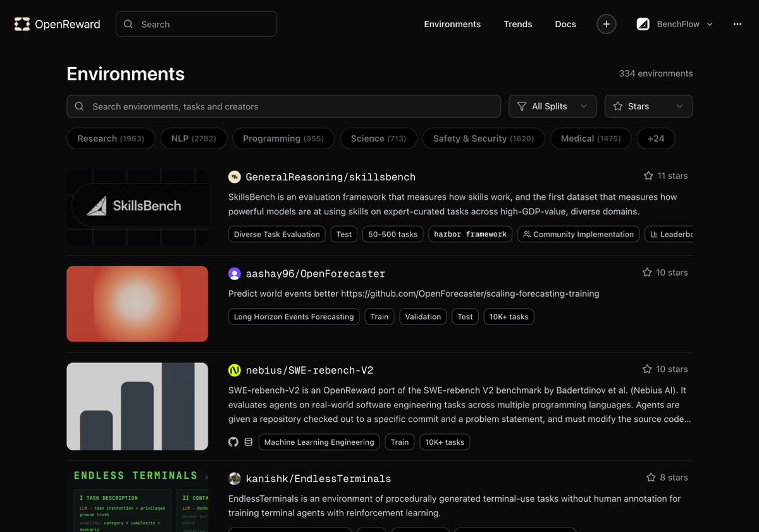Open the SkillsBench thumbnail image

[x=137, y=207]
